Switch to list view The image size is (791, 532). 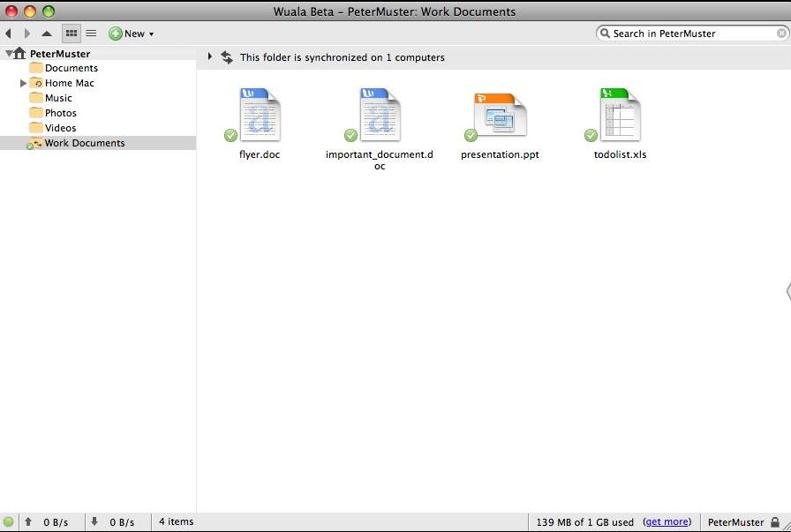tap(91, 34)
